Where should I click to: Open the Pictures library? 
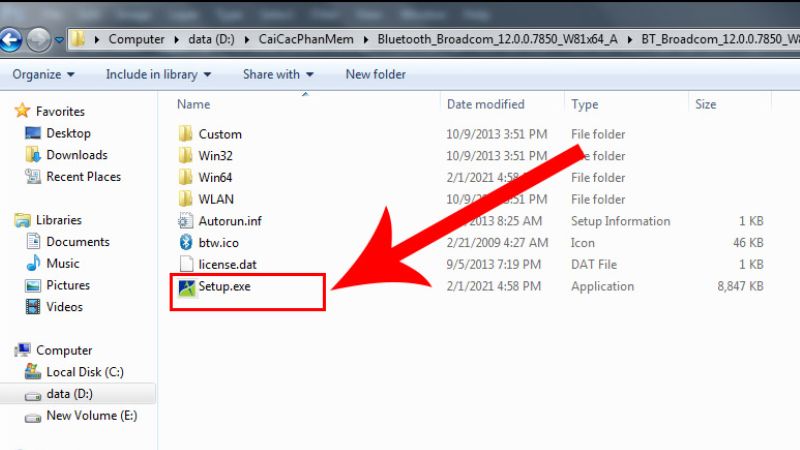click(x=68, y=285)
